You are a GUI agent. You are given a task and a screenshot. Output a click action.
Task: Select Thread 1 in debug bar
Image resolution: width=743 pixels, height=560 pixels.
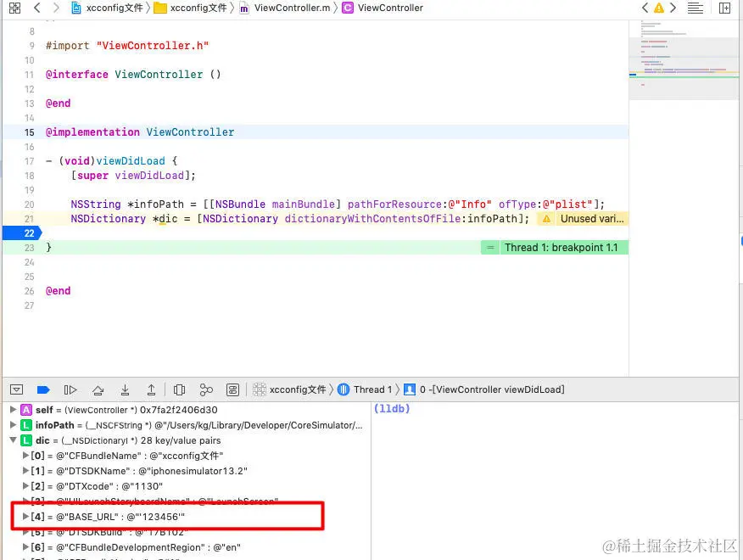(365, 389)
